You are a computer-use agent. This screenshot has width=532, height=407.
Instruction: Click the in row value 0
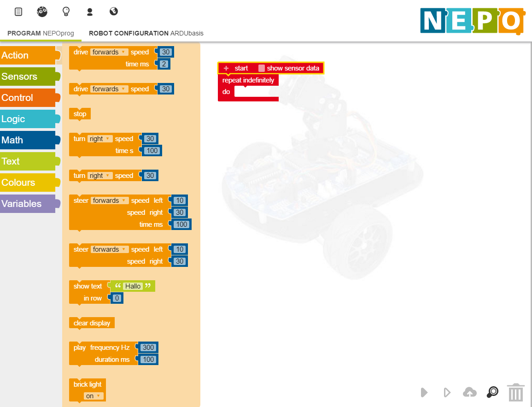click(117, 298)
